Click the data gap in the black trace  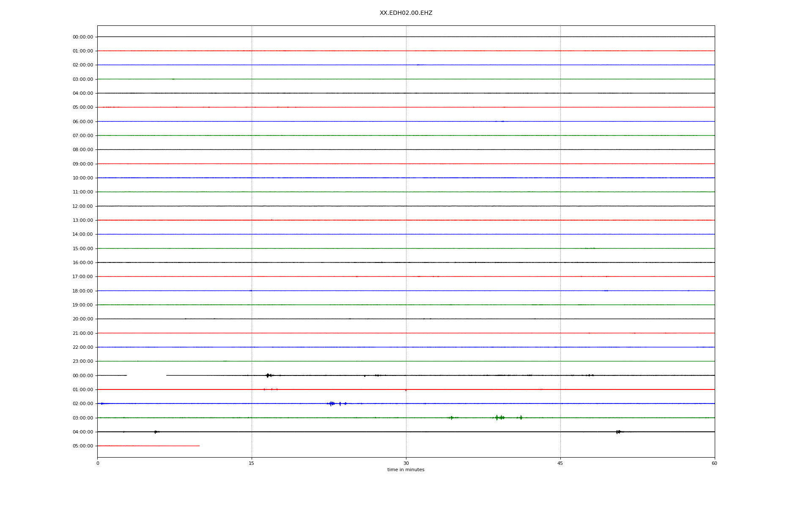coord(146,375)
